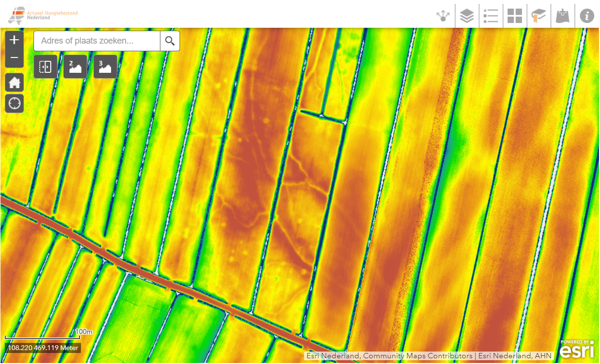Toggle the swipe comparison tool

(45, 67)
